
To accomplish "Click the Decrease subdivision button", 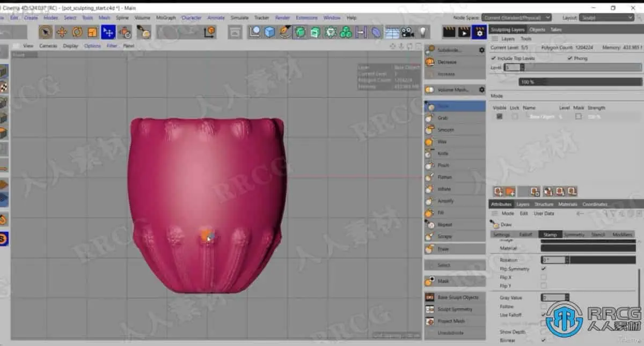I will point(455,62).
